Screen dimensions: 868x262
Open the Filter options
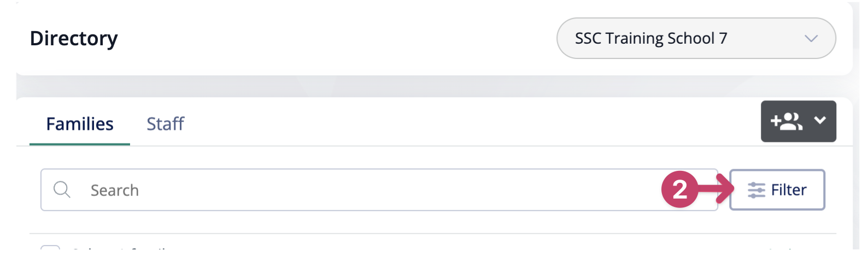(x=777, y=190)
